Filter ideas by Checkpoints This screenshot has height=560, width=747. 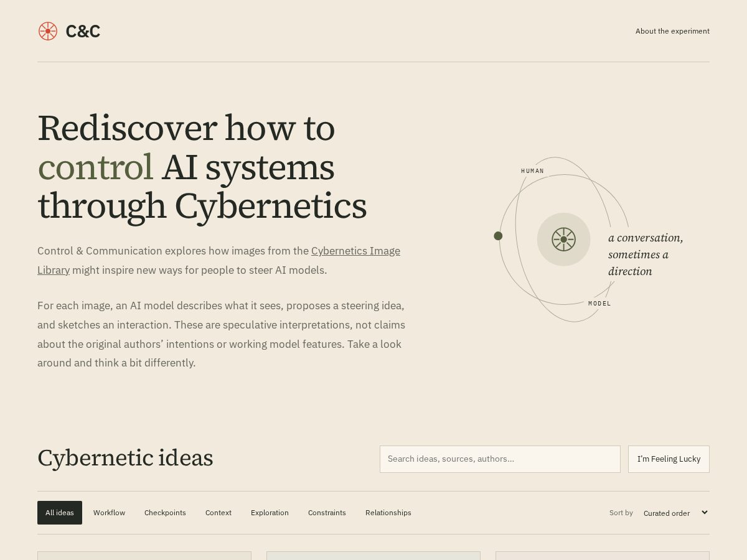point(165,513)
